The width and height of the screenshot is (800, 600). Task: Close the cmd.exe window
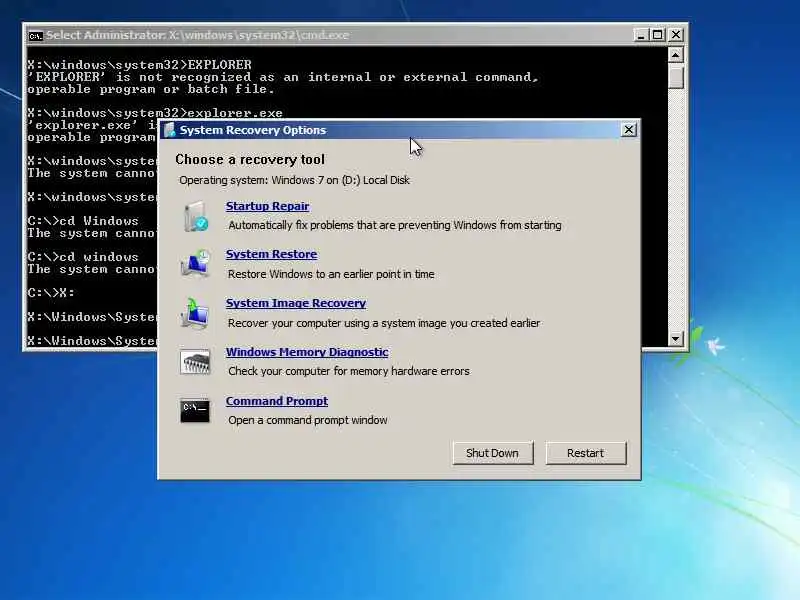(676, 35)
